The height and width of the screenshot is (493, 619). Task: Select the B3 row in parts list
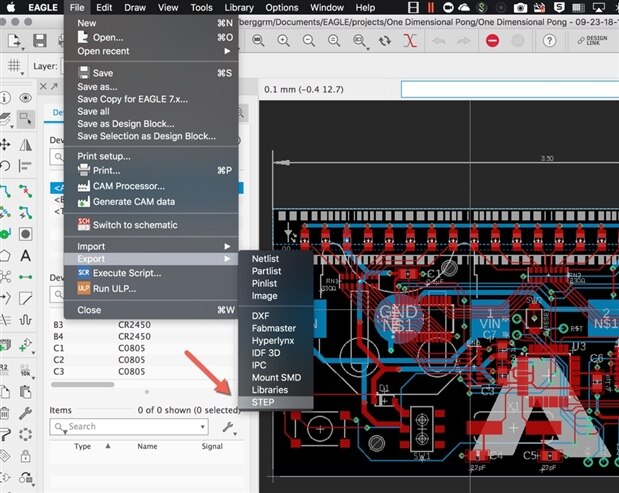[143, 324]
